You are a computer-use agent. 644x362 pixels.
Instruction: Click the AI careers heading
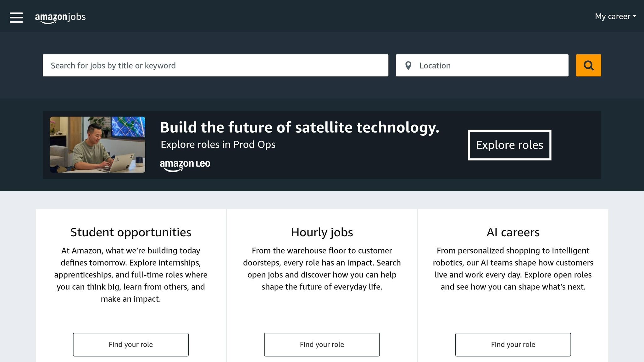coord(513,232)
